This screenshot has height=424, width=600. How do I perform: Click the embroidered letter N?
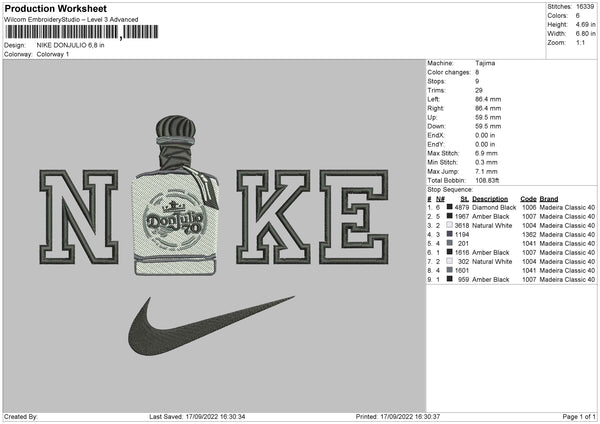79,217
